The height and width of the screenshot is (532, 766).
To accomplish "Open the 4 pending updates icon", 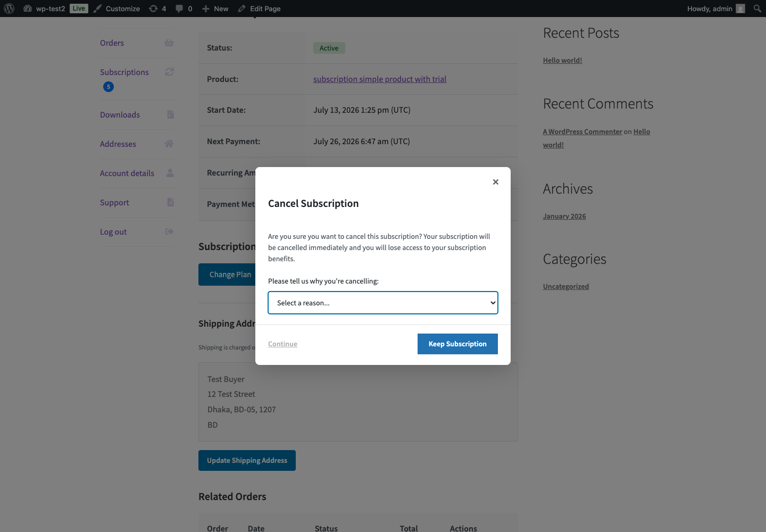I will (157, 9).
